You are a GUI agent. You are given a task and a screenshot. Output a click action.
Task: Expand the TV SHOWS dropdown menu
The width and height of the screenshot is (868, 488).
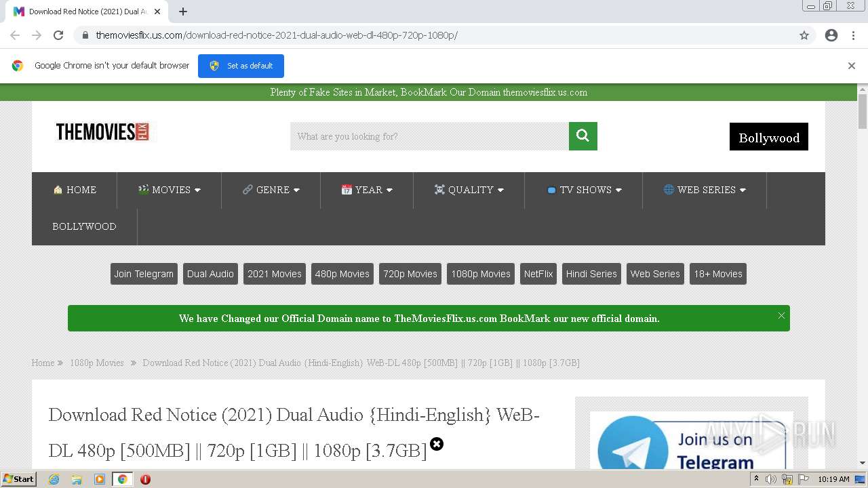[584, 190]
